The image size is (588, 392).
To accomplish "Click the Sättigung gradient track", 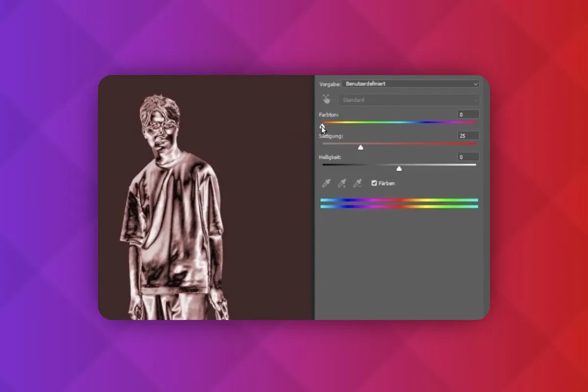I will pos(399,143).
